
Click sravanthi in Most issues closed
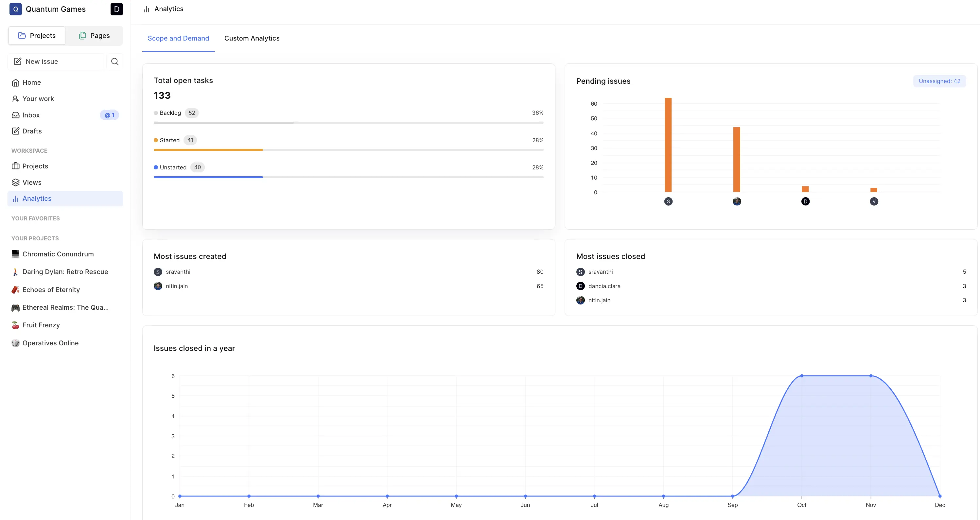click(600, 272)
